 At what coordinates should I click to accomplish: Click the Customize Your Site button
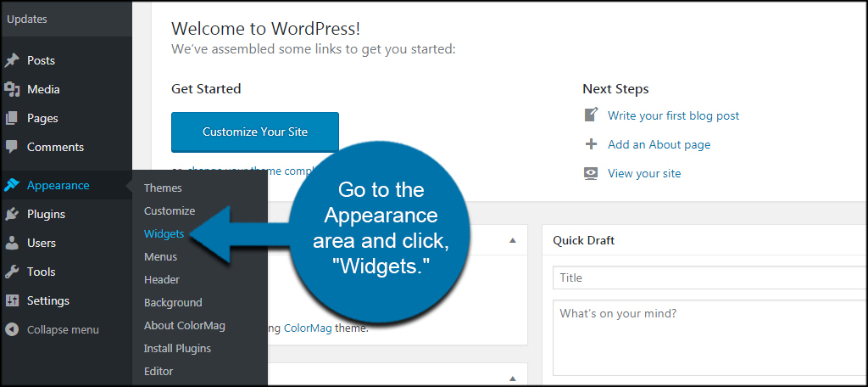(255, 132)
